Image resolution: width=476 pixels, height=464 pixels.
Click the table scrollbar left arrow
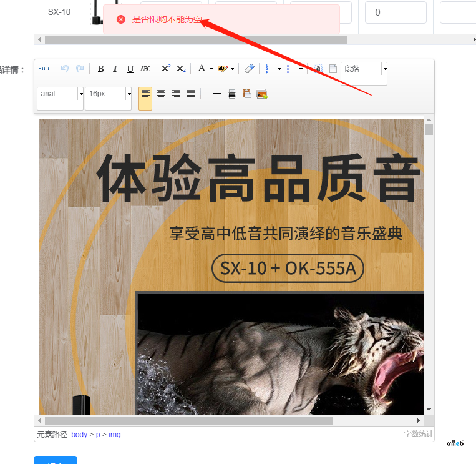coord(39,39)
